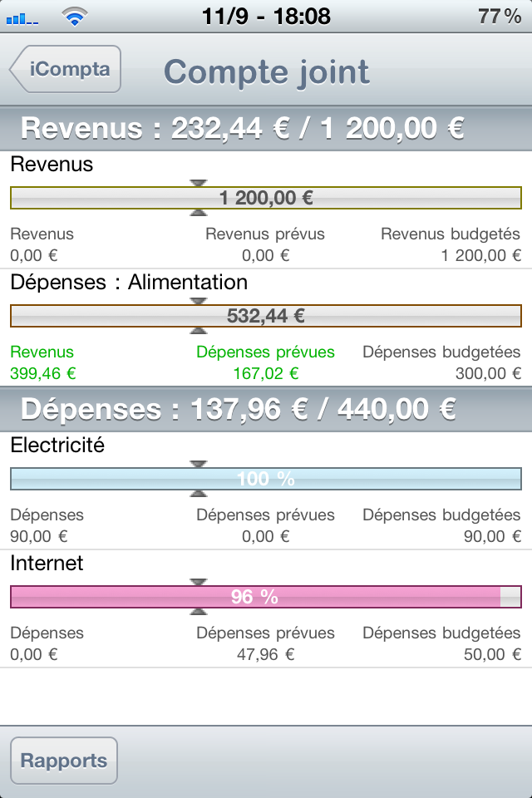
Task: Select the green Revenus label under Alimentation
Action: pos(42,352)
